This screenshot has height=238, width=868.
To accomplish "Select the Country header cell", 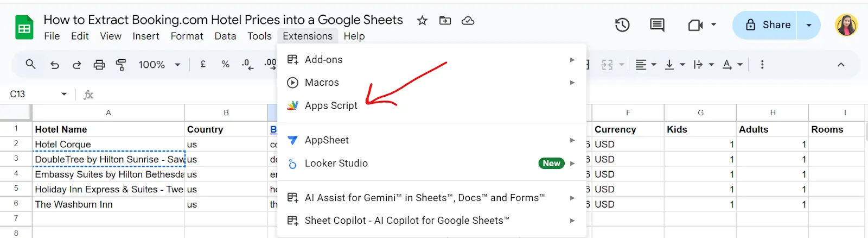I will click(x=226, y=129).
